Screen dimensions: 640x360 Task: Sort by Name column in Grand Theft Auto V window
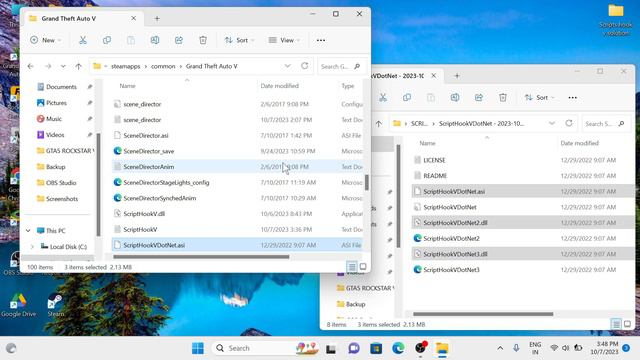pyautogui.click(x=127, y=86)
